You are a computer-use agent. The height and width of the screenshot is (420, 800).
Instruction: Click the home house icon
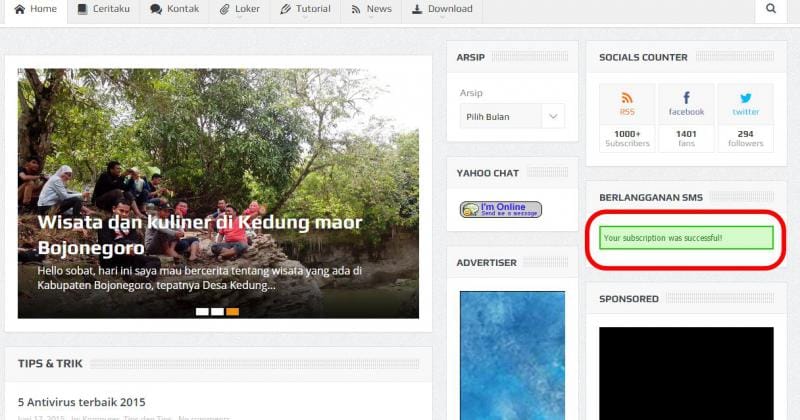coord(19,9)
